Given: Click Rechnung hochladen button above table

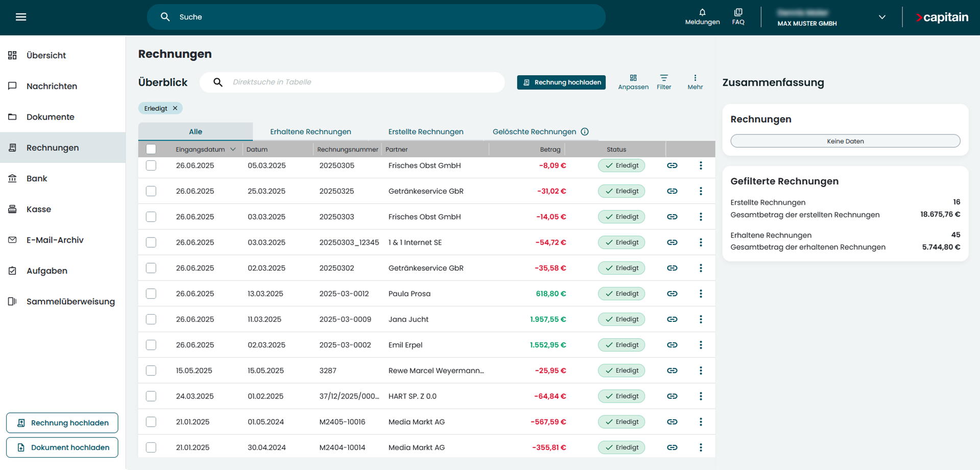Looking at the screenshot, I should click(x=561, y=82).
